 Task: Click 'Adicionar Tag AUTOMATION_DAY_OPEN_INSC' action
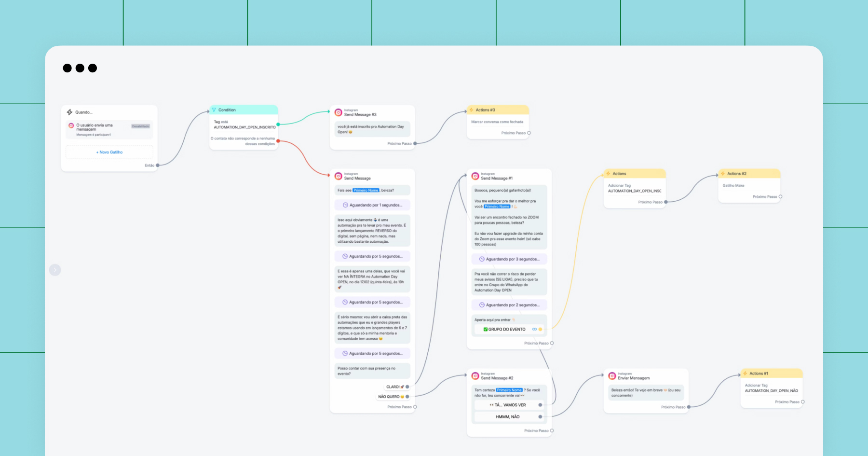point(635,188)
